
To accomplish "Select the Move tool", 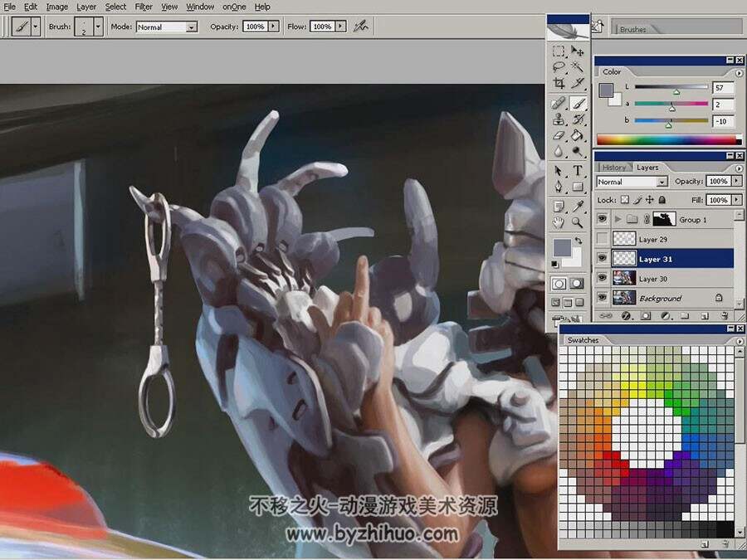I will click(x=578, y=51).
